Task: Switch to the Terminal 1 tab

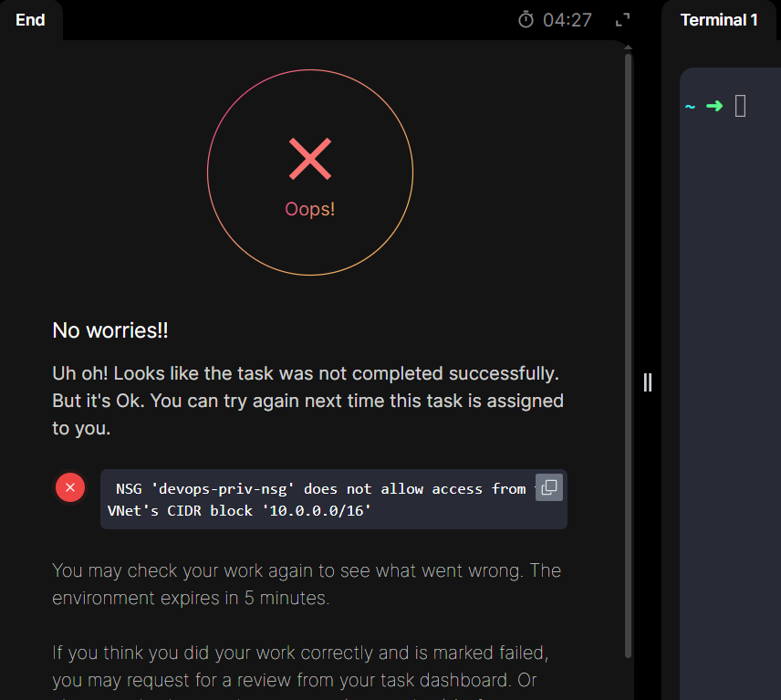Action: pos(718,20)
